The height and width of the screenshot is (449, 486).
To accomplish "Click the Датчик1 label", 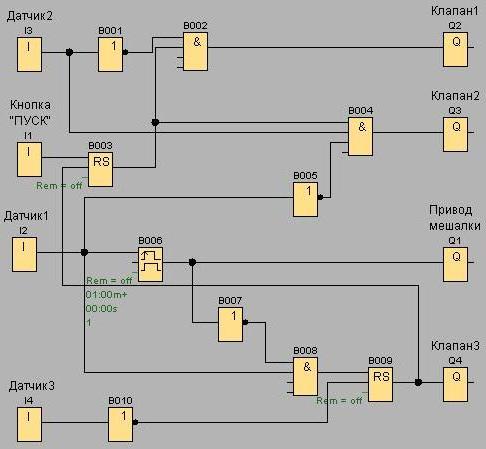I will [x=26, y=216].
